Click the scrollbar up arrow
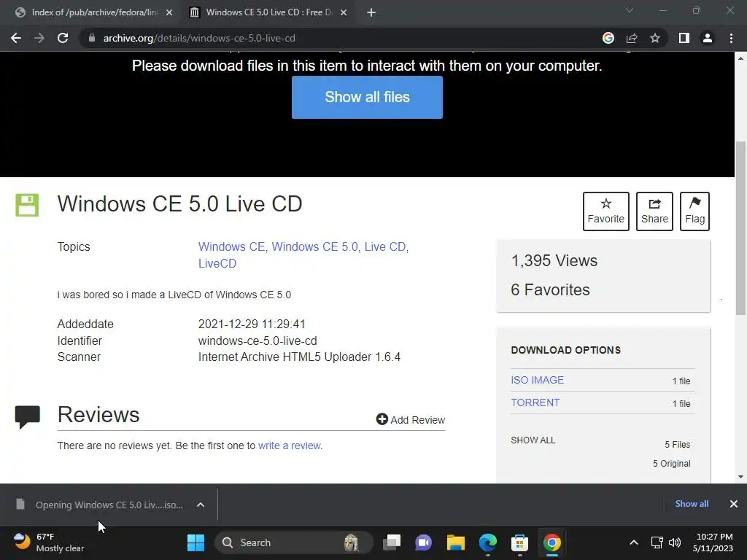 pyautogui.click(x=740, y=58)
